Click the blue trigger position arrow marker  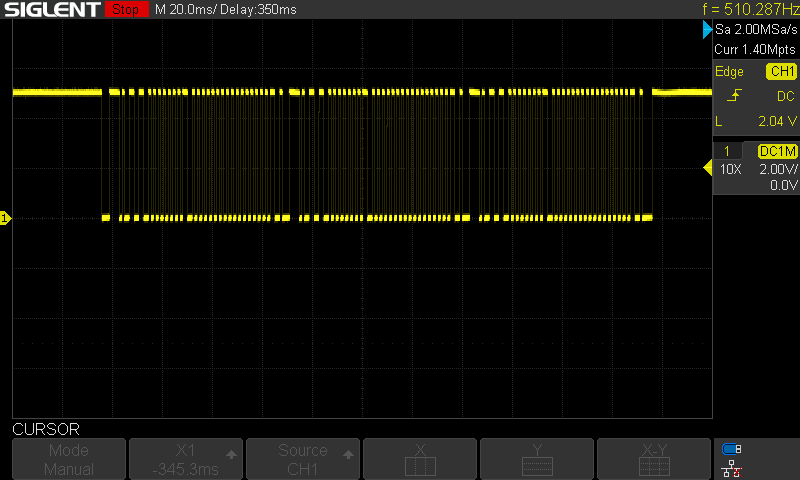[707, 30]
